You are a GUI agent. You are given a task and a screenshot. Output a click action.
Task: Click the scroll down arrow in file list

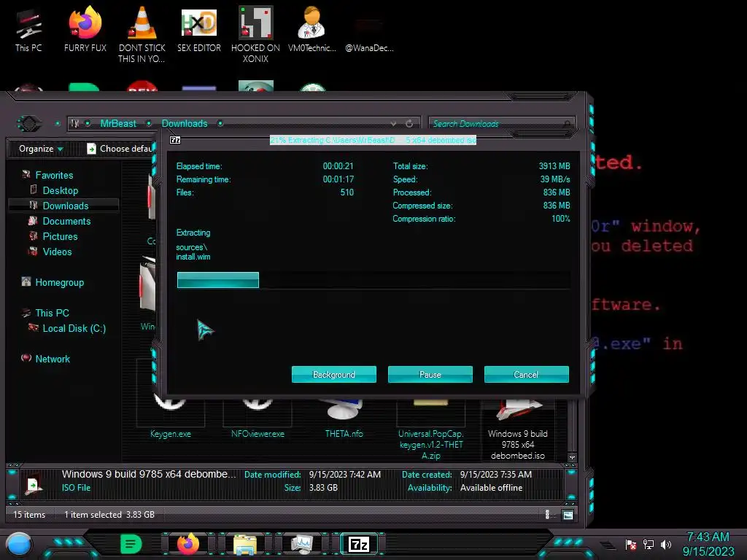point(572,458)
